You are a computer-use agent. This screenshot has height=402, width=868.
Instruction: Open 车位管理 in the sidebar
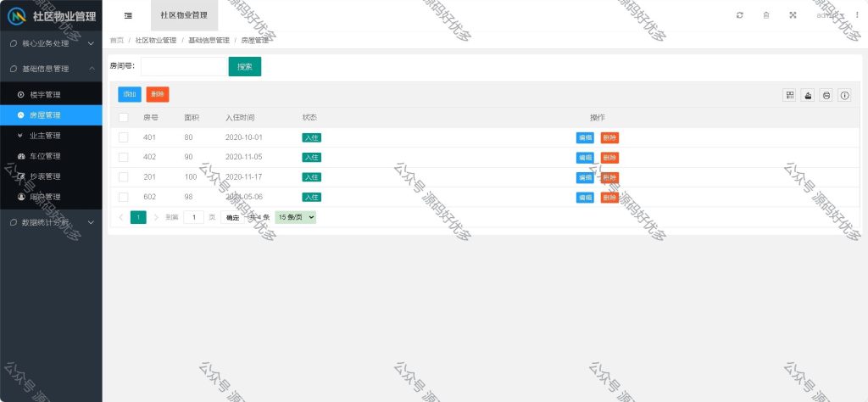pyautogui.click(x=51, y=156)
